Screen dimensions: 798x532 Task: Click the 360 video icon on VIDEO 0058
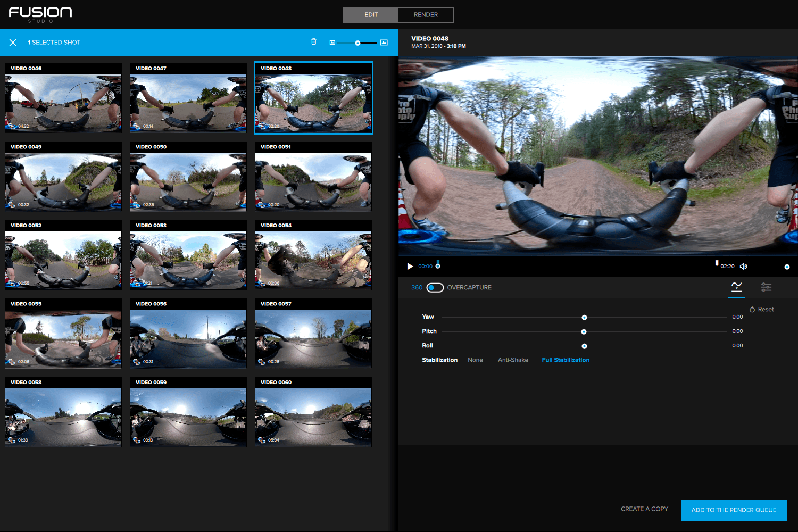12,440
